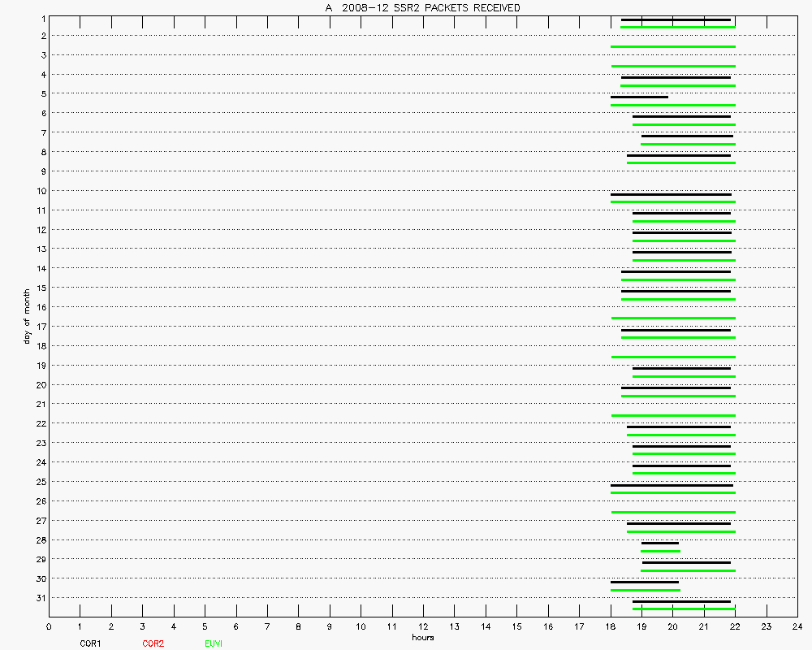Screen dimensions: 812x650
Task: Click the y-axis tick label 16
Action: point(39,307)
